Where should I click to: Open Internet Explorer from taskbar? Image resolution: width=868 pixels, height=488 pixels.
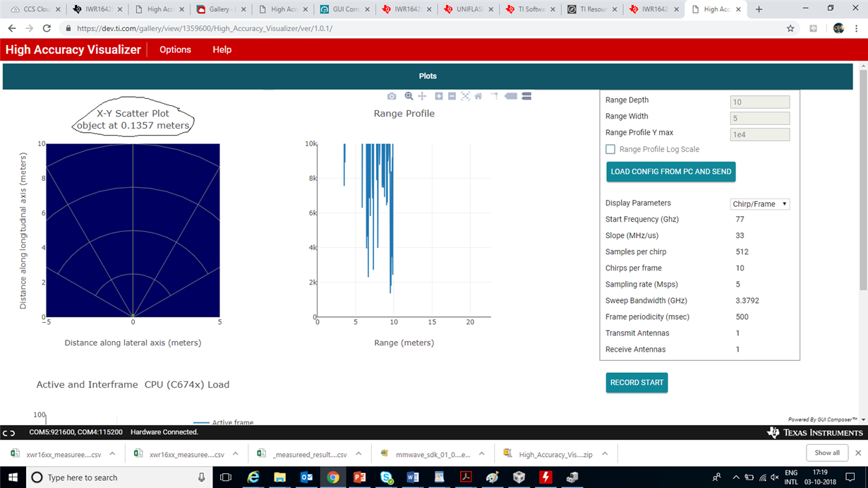click(253, 477)
